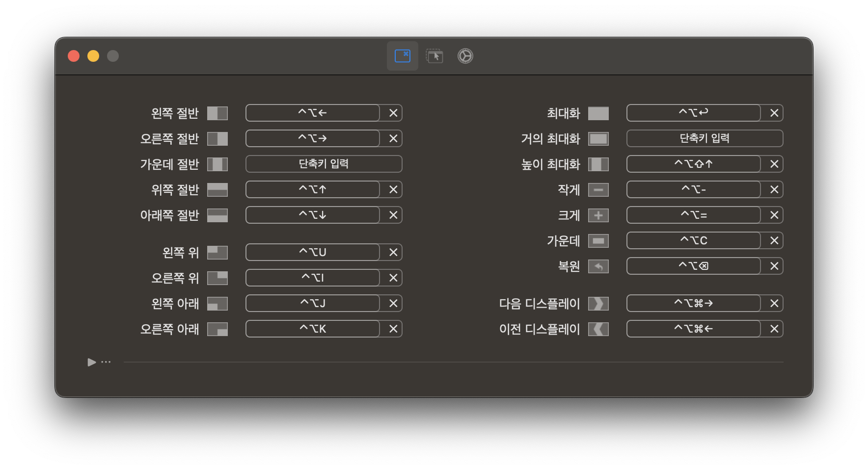
Task: Click the 다음 디스플레이 arrow icon
Action: point(598,304)
